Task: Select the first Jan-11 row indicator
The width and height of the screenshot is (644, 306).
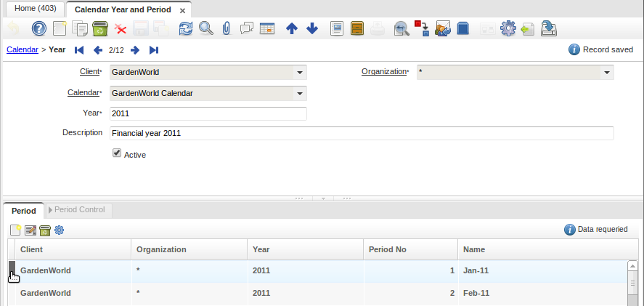Action: point(12,270)
